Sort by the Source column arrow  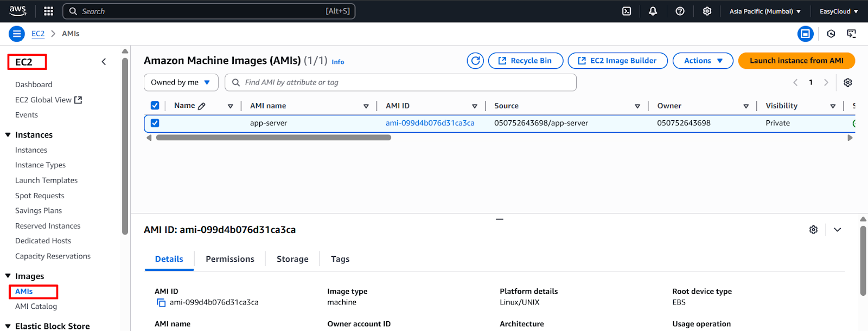click(x=637, y=106)
